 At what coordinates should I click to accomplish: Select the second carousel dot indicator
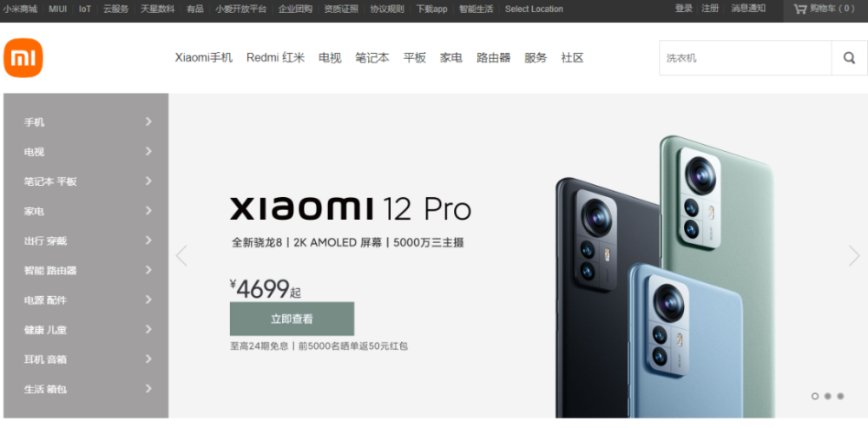(x=827, y=396)
